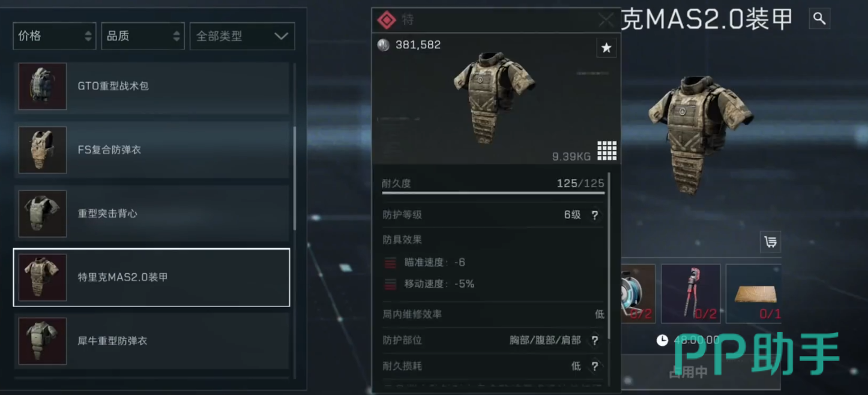Select 犀牛重型防弹衣 entry
This screenshot has width=868, height=395.
coord(151,341)
